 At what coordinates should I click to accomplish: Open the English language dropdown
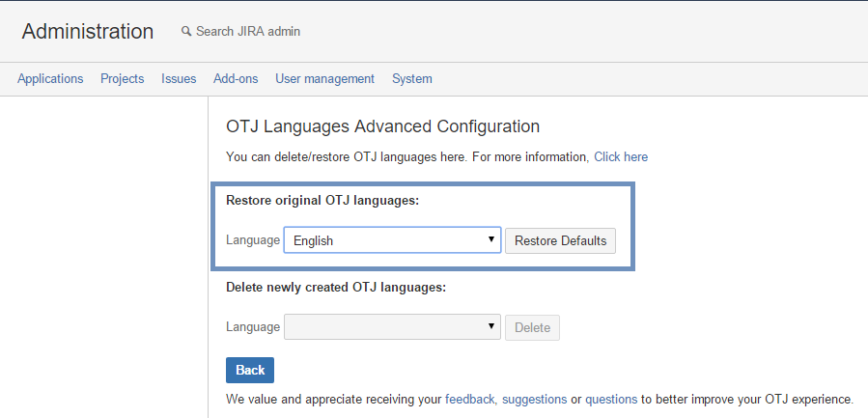(392, 240)
